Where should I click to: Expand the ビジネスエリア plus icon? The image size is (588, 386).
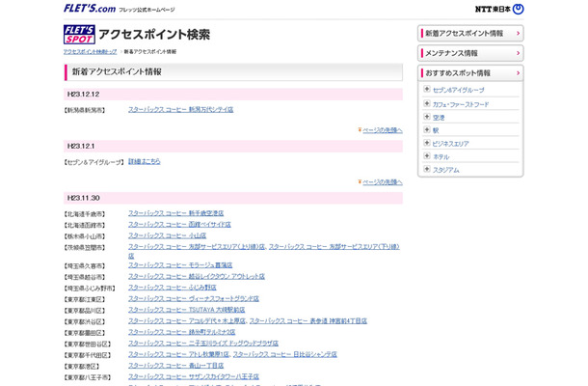[x=427, y=143]
